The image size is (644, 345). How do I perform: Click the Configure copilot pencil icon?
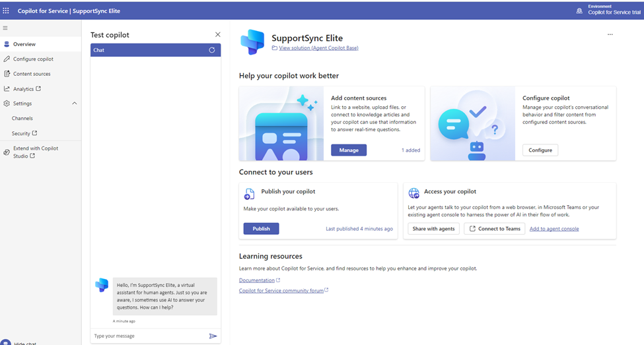(7, 59)
